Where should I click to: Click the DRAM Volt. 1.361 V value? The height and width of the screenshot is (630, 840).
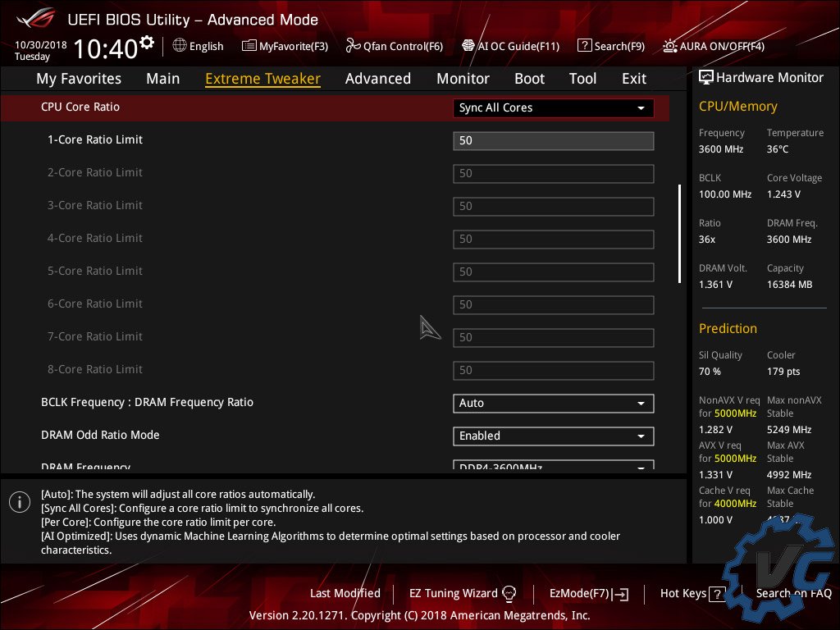[x=715, y=285]
